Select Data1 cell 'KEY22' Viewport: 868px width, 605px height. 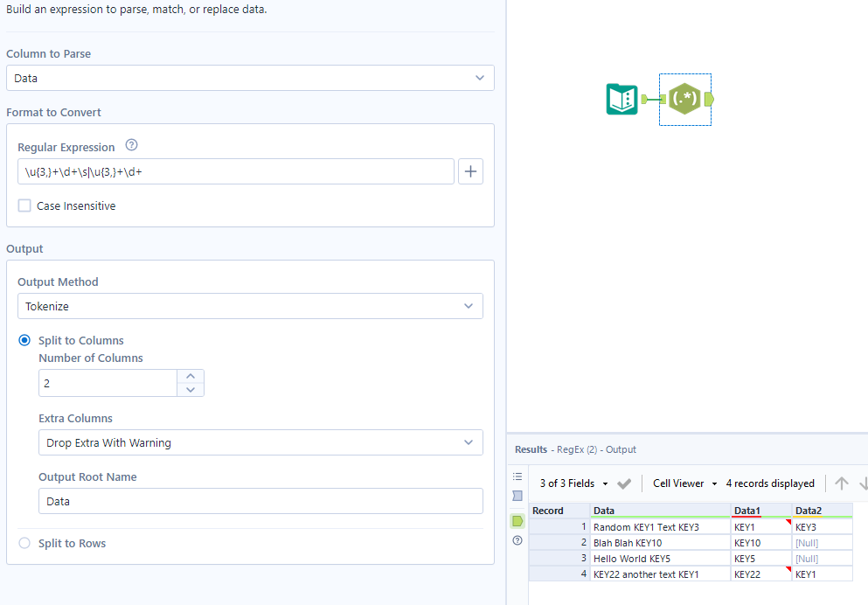[x=761, y=574]
